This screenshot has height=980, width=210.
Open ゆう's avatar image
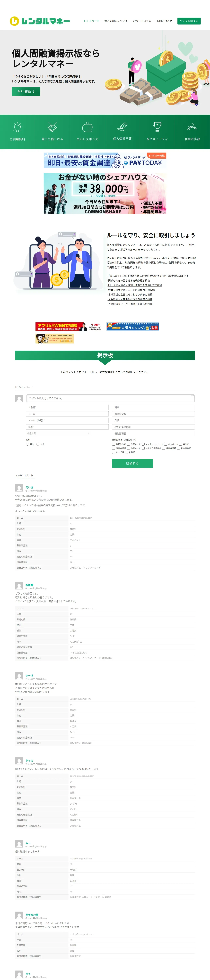tap(19, 974)
